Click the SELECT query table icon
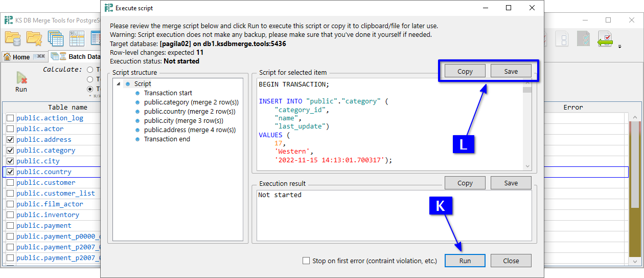Screen dimensions: 644x278 pos(77,38)
